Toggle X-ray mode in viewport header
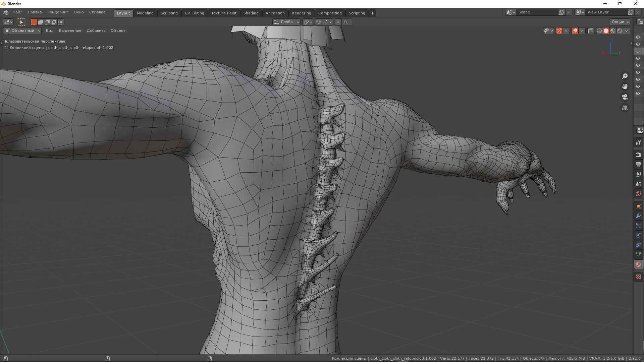The width and height of the screenshot is (644, 362). click(591, 31)
